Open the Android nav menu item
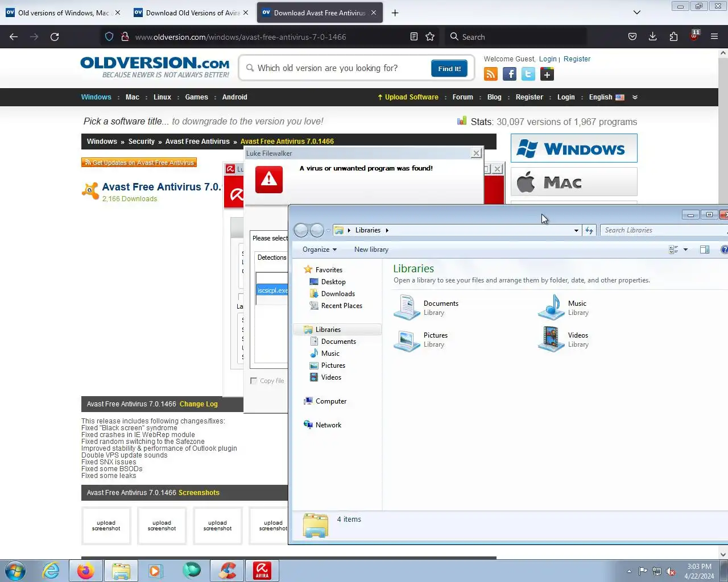728x582 pixels. [x=234, y=97]
